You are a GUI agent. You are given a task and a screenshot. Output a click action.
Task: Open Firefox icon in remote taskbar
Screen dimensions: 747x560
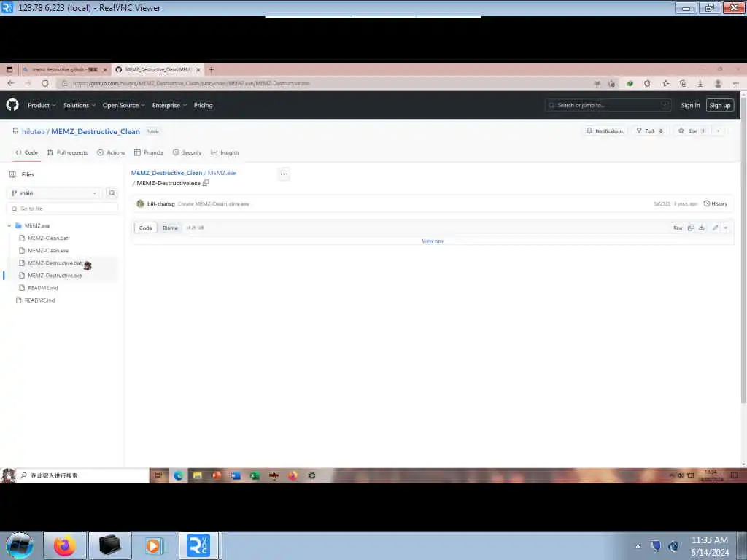(293, 475)
